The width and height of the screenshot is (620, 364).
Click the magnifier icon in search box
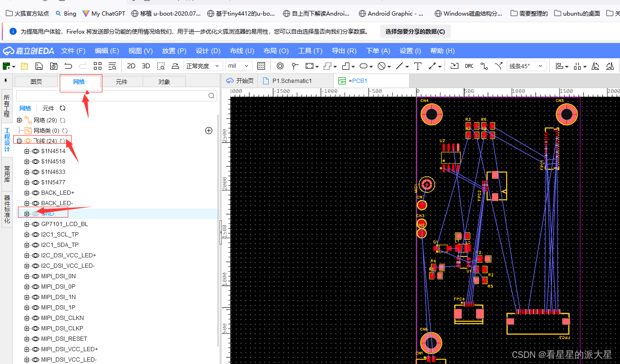coord(211,96)
